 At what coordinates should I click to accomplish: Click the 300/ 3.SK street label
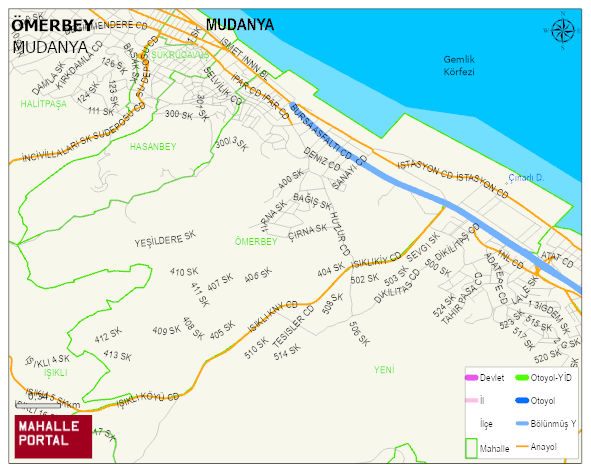[x=232, y=144]
